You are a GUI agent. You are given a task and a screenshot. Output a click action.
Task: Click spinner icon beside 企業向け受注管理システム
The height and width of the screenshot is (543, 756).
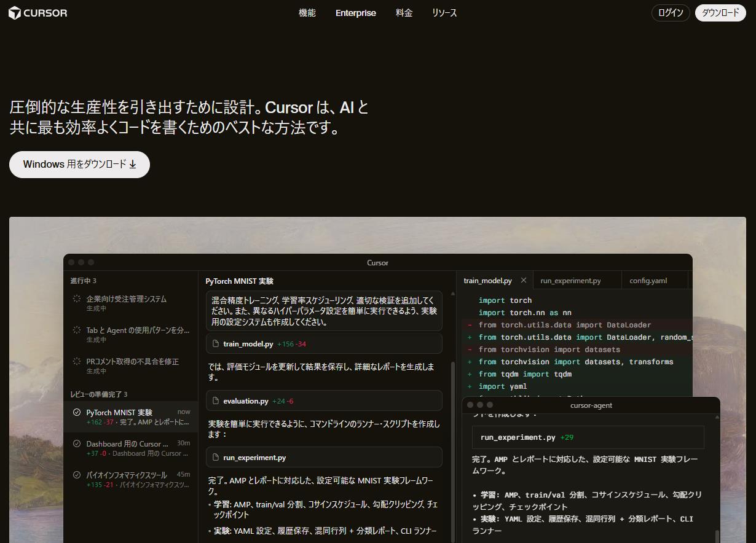point(77,299)
